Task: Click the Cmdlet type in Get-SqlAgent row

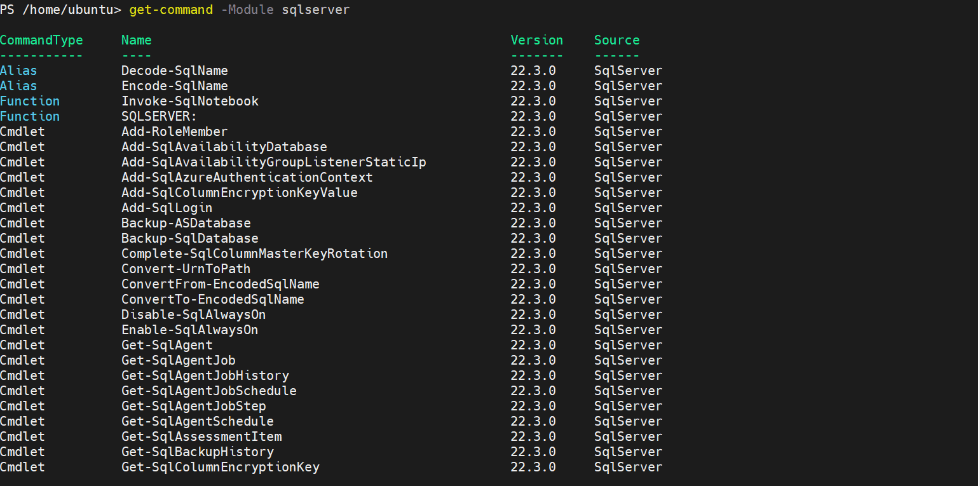Action: click(22, 345)
